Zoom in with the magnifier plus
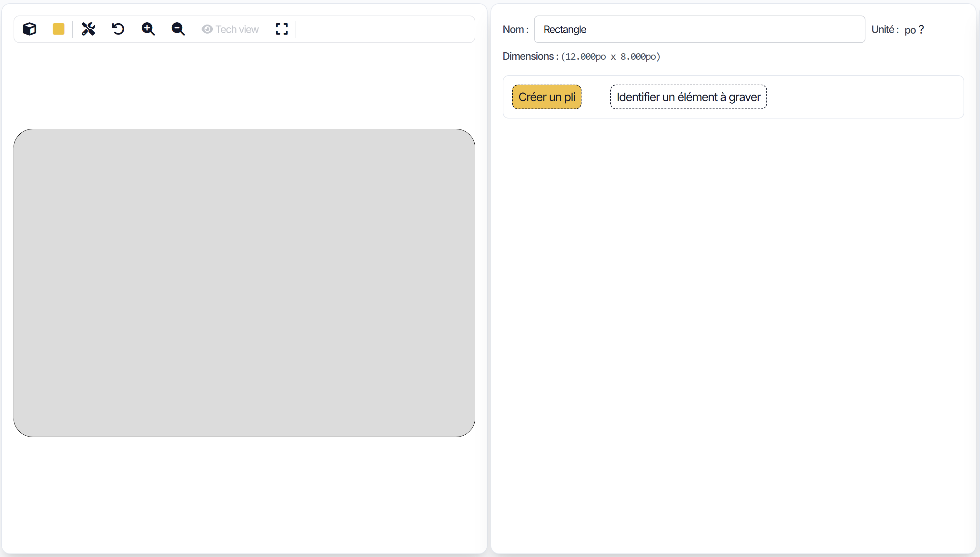Viewport: 980px width, 557px height. click(148, 29)
